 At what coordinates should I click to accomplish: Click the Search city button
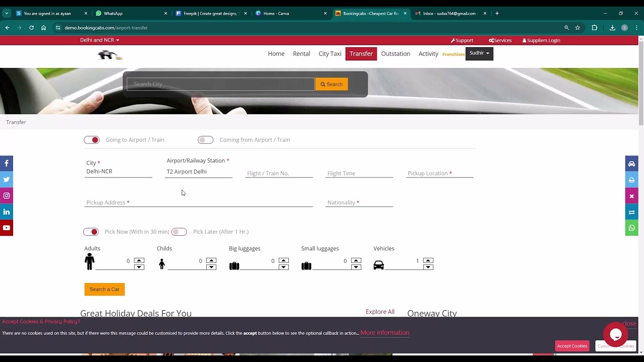click(x=332, y=84)
